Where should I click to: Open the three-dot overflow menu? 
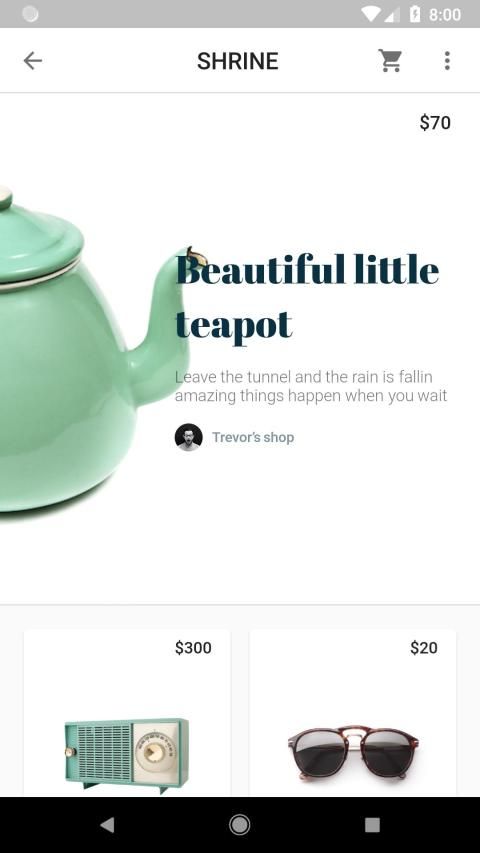click(x=447, y=60)
